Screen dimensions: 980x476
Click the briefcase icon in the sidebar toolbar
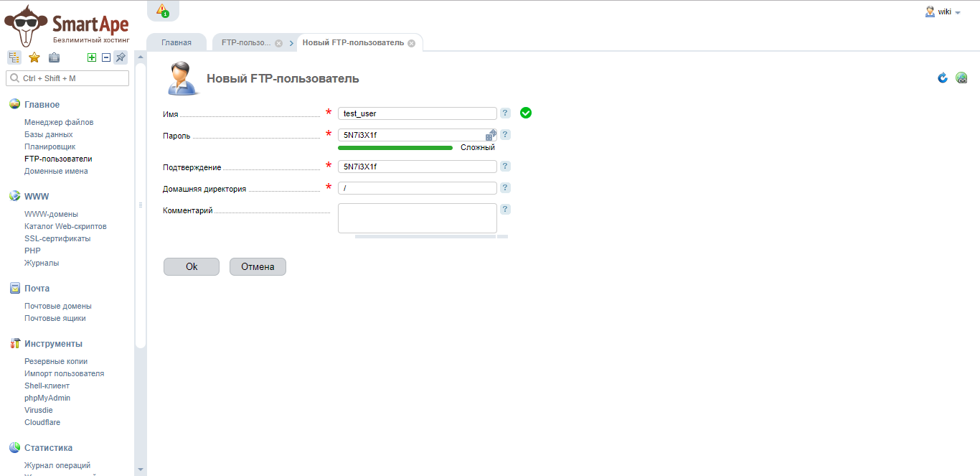pos(54,58)
